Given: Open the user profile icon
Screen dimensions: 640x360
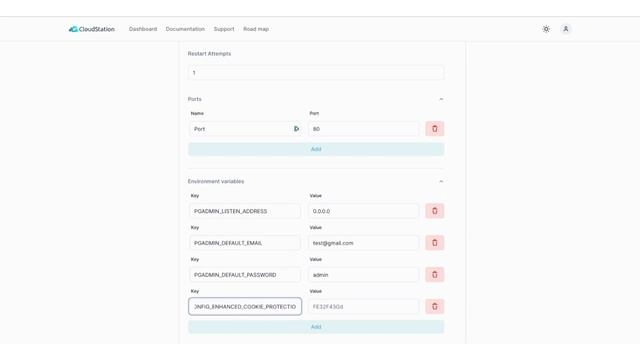Looking at the screenshot, I should pyautogui.click(x=566, y=29).
